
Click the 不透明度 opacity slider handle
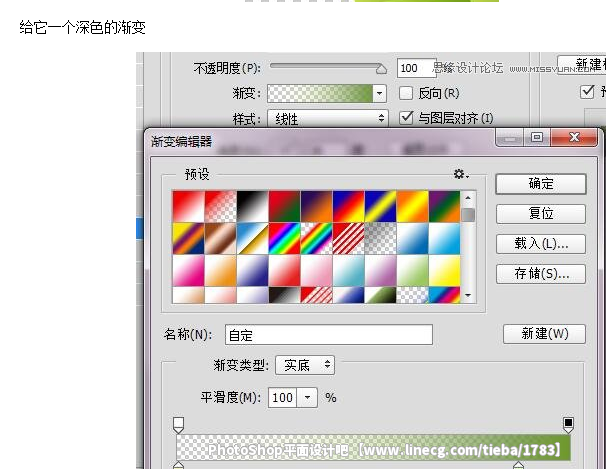[x=381, y=69]
